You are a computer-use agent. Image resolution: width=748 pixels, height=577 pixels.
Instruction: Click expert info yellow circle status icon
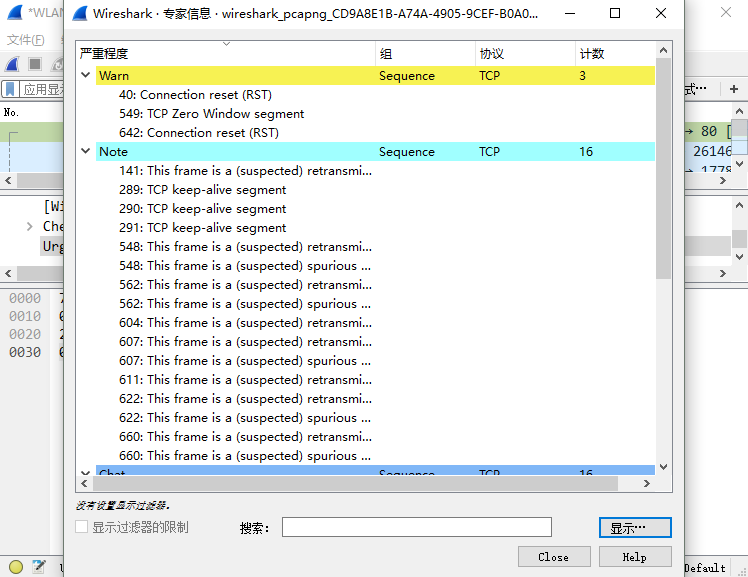(16, 567)
